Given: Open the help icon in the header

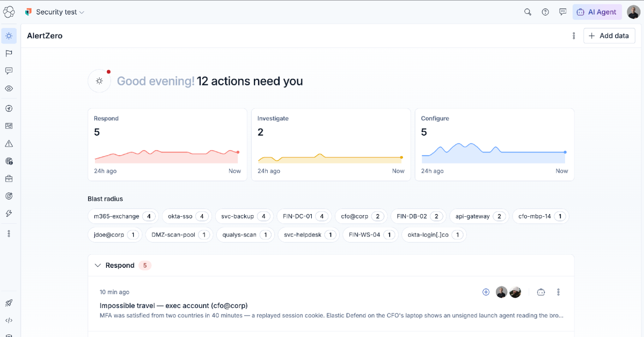Looking at the screenshot, I should (545, 12).
